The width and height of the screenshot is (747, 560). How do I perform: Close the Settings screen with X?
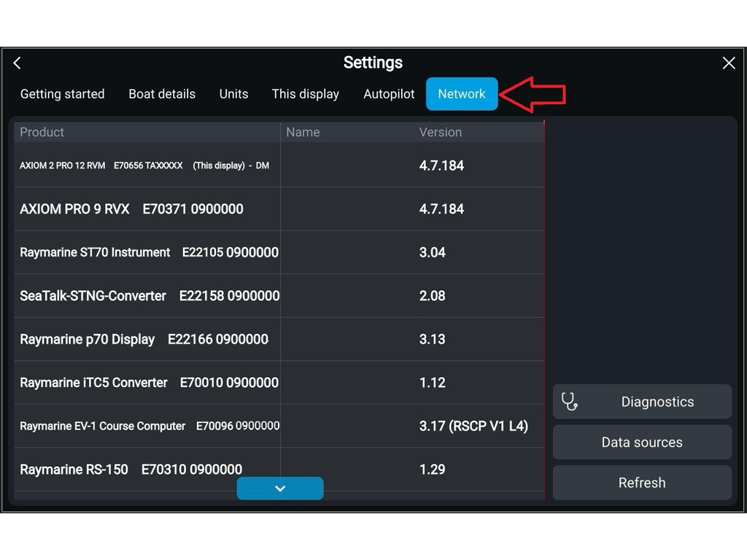point(729,63)
